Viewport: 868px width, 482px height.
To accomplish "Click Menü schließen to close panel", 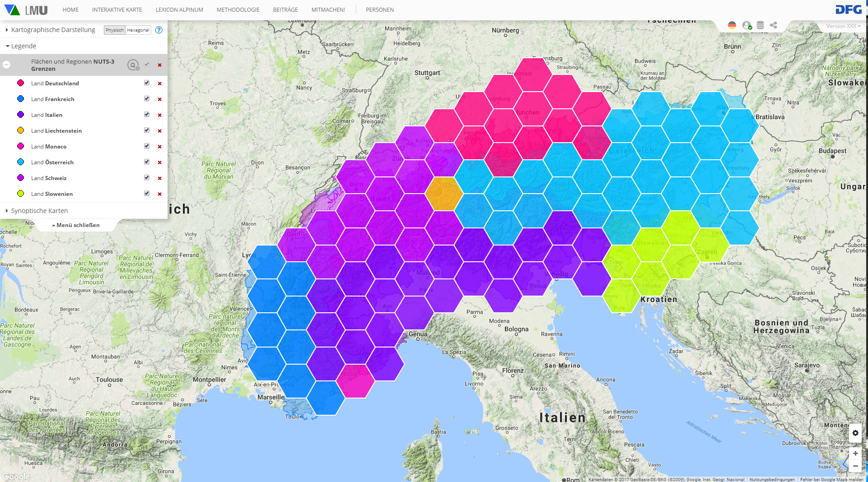I will point(76,225).
